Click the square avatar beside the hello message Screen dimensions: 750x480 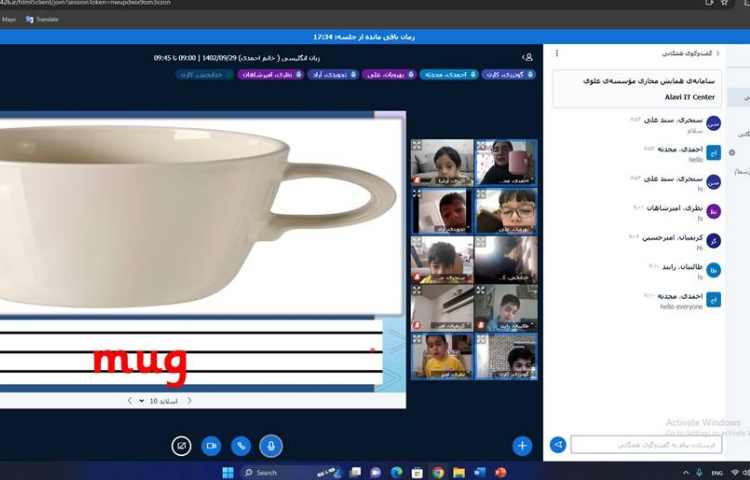click(x=713, y=153)
